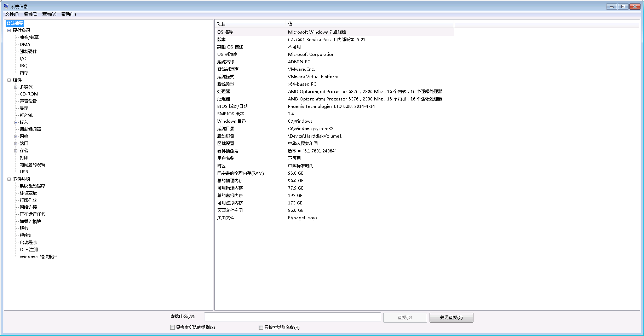Viewport: 644px width, 336px height.
Task: Expand the 多媒体 node
Action: pos(16,87)
